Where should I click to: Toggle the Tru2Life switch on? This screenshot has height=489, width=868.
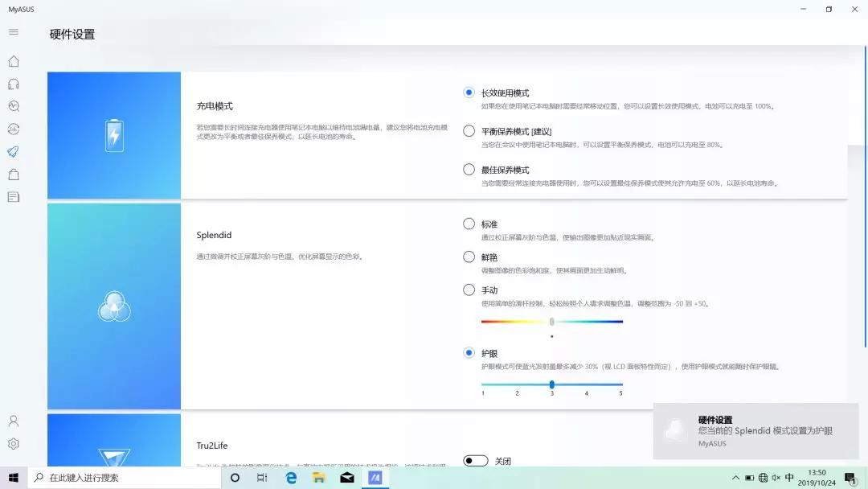(x=475, y=461)
